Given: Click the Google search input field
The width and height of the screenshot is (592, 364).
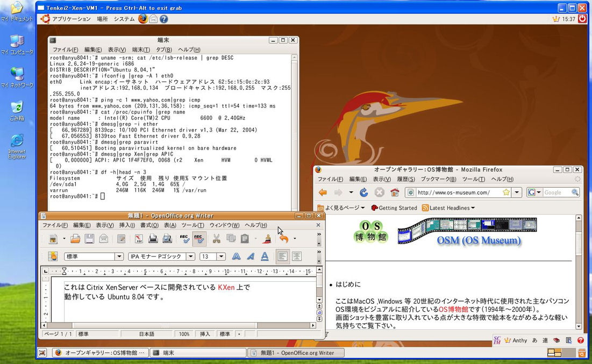Looking at the screenshot, I should tap(557, 192).
